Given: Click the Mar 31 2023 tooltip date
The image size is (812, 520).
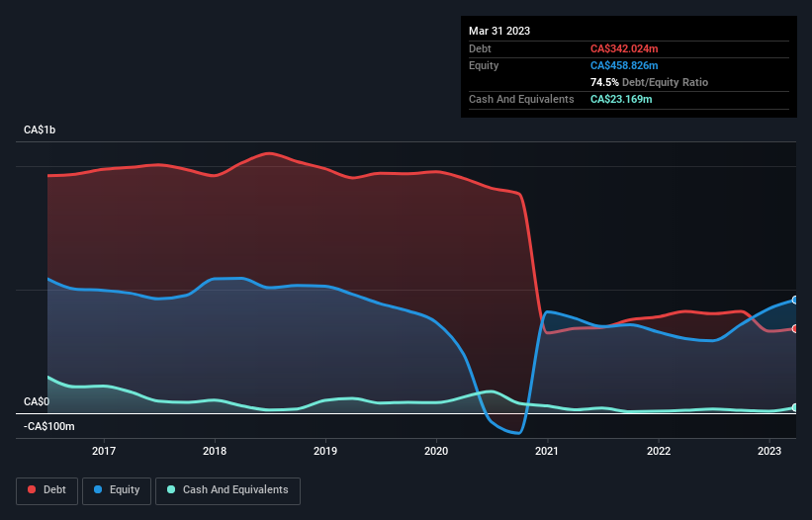Looking at the screenshot, I should point(499,31).
